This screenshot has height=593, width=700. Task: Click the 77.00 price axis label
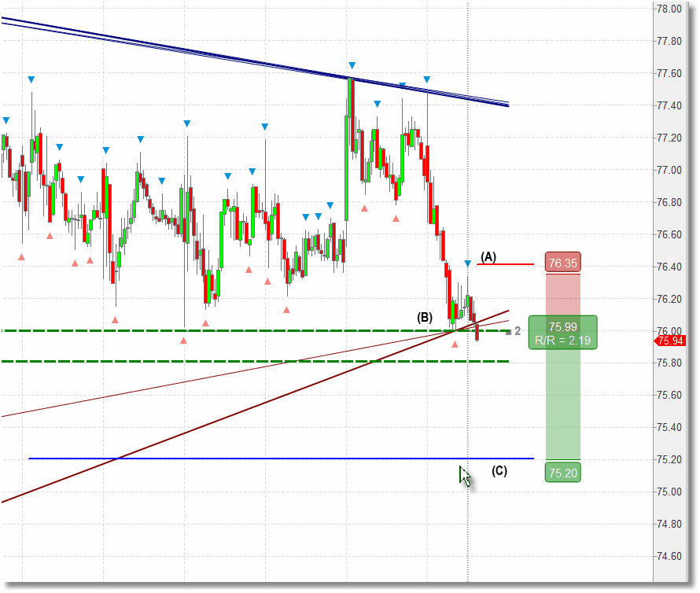[669, 170]
